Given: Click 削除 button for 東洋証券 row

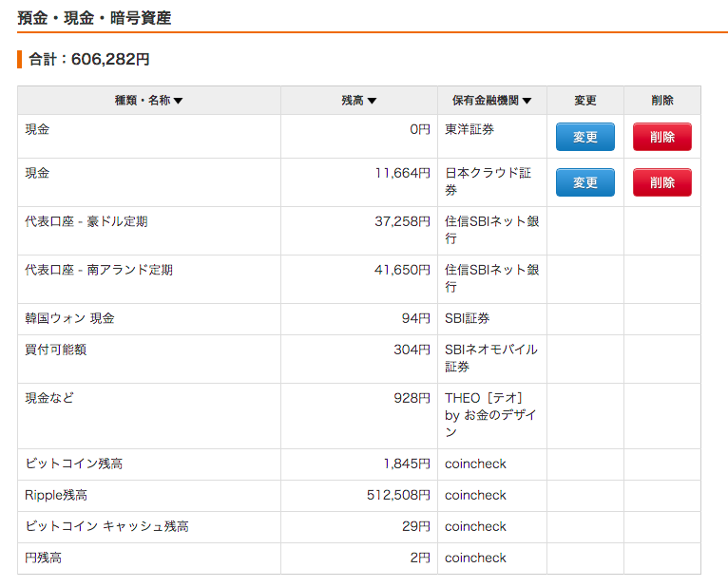Looking at the screenshot, I should coord(662,137).
